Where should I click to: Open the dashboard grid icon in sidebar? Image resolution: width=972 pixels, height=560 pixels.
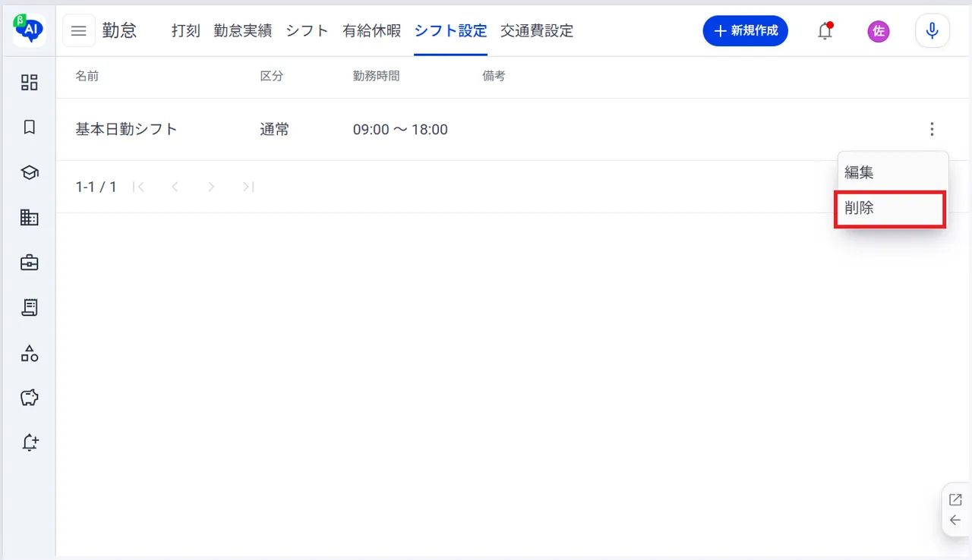coord(30,82)
